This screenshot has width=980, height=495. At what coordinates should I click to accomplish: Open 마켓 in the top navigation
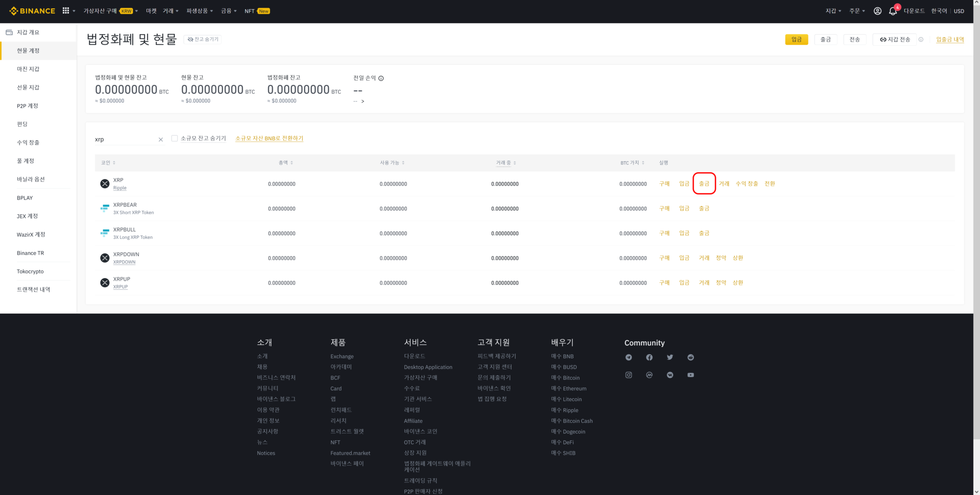point(151,11)
